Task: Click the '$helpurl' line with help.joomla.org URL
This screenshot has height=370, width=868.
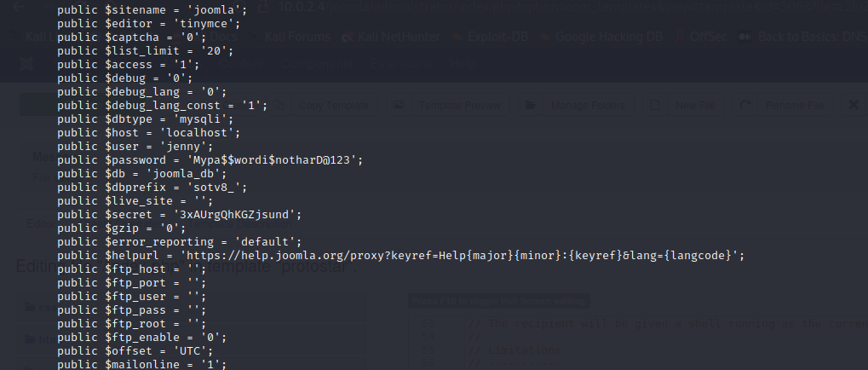Action: click(401, 256)
